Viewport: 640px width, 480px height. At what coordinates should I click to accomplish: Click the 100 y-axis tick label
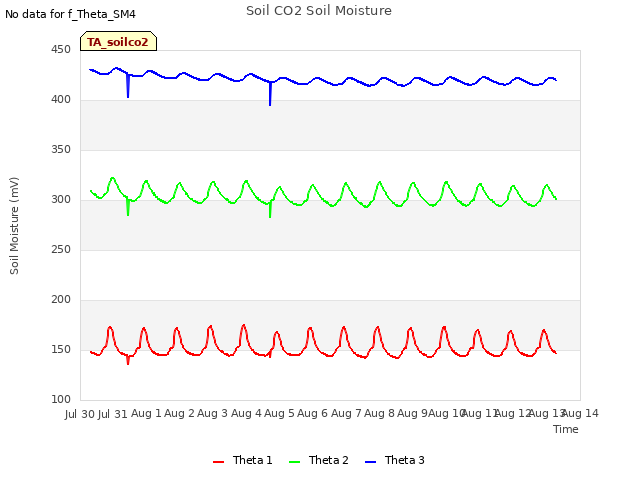tap(61, 400)
